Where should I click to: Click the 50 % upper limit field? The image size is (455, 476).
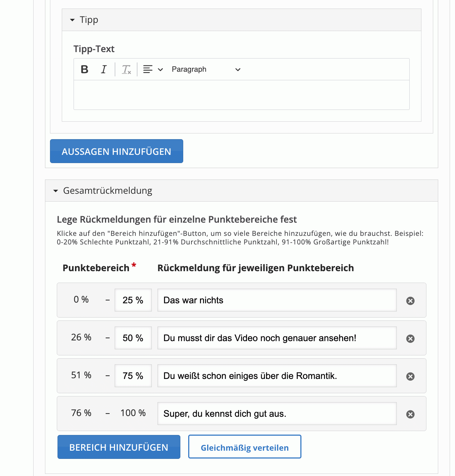[x=133, y=338]
